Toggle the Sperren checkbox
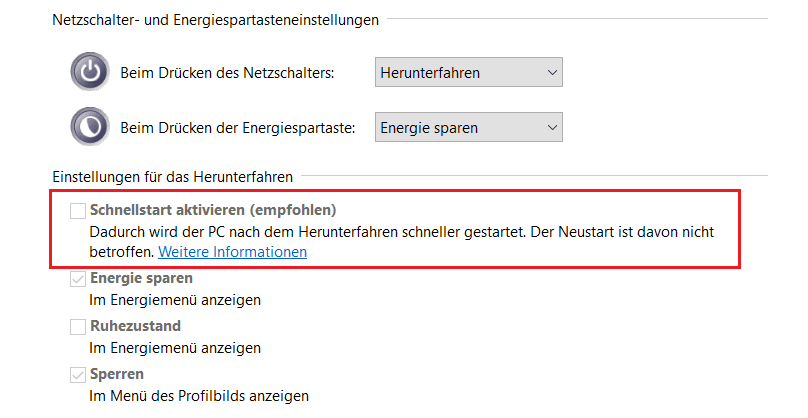The image size is (808, 418). [78, 375]
